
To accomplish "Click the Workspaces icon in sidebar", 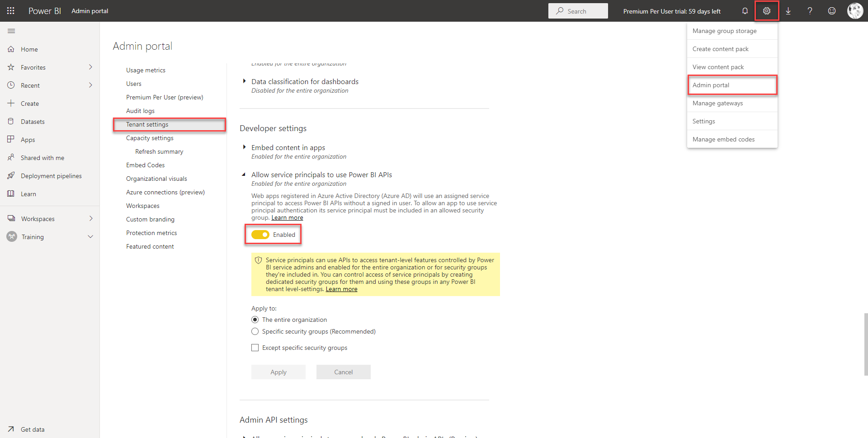I will (11, 219).
